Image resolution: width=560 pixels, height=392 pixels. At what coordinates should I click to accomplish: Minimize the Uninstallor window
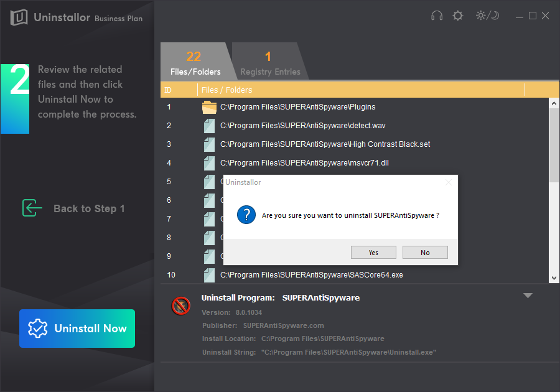coord(520,16)
